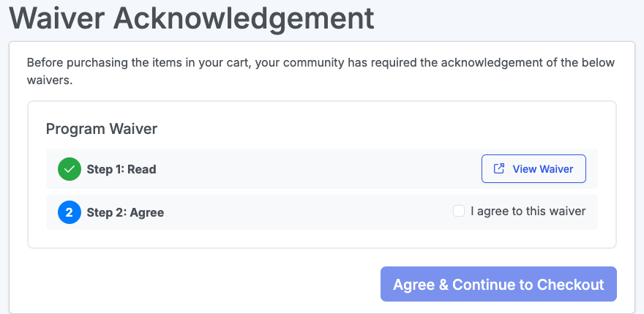Select the "Step 2: Agree" label
Screen dimensions: 644x314
coord(125,212)
